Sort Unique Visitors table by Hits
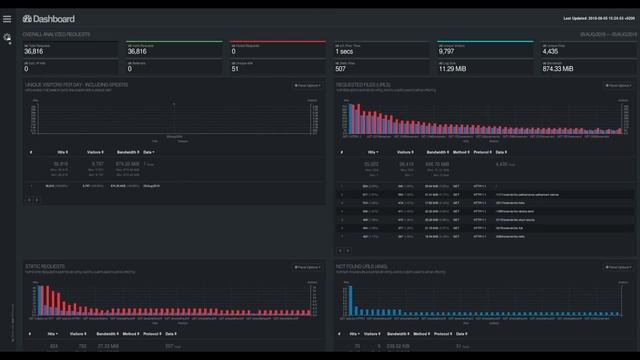 coord(62,152)
